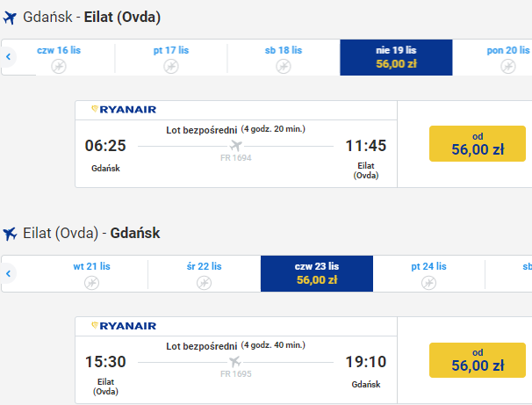Click the no-flight icon under śr 22 lis

pyautogui.click(x=204, y=283)
